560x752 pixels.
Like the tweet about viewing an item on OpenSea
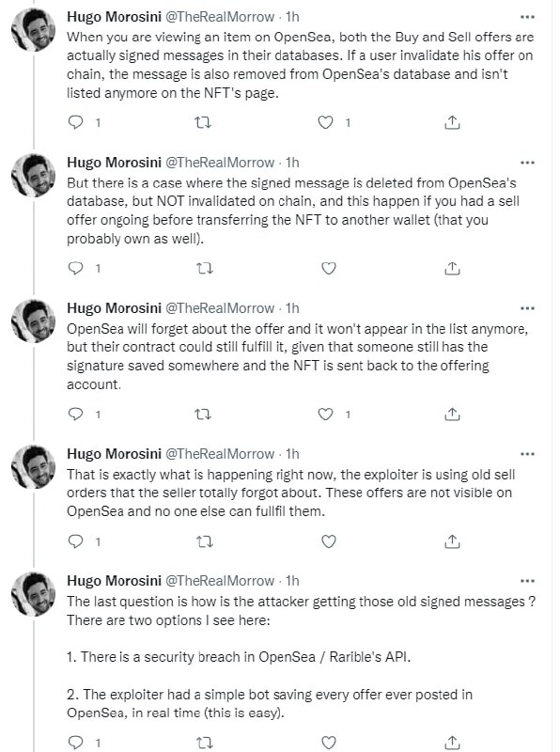[x=325, y=123]
